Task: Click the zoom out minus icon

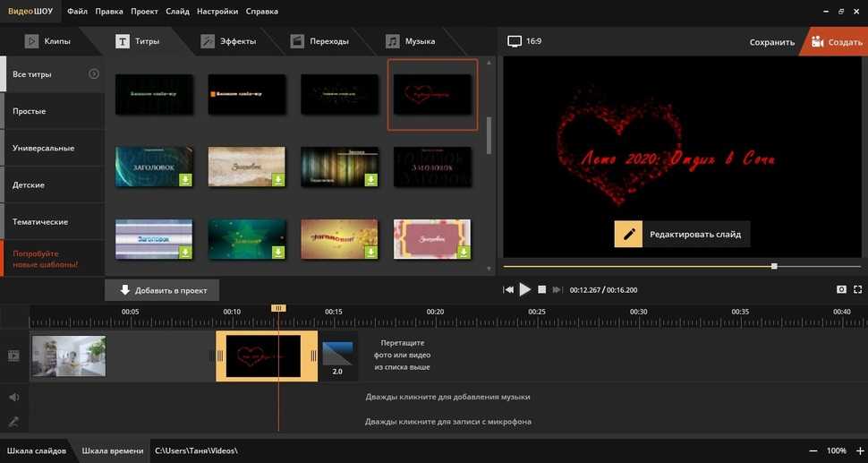Action: (813, 450)
